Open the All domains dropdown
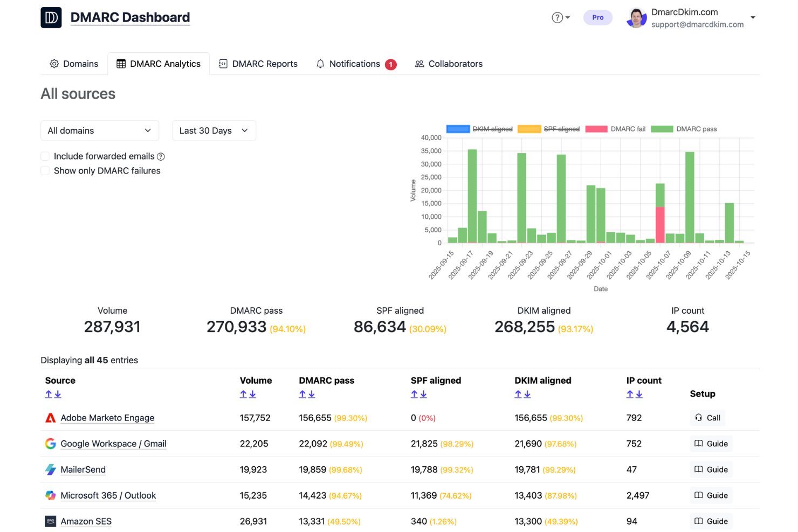The image size is (798, 532). 99,130
